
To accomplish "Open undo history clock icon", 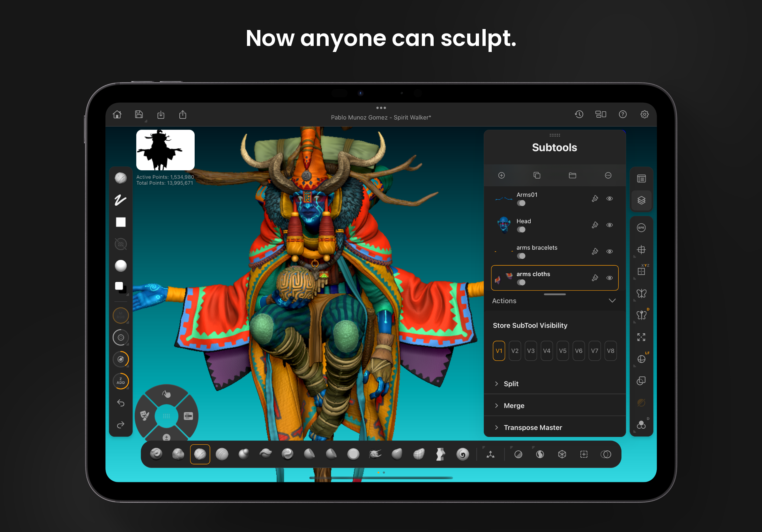I will pyautogui.click(x=579, y=115).
